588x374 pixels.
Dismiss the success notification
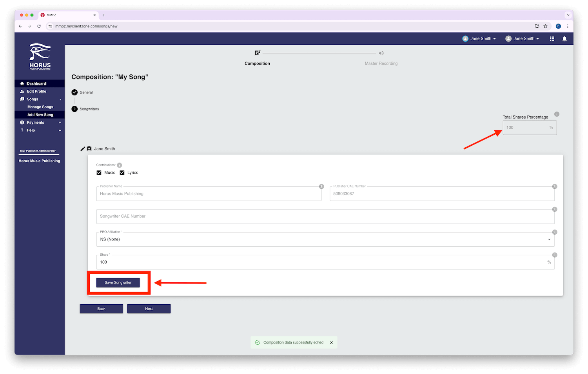coord(331,343)
